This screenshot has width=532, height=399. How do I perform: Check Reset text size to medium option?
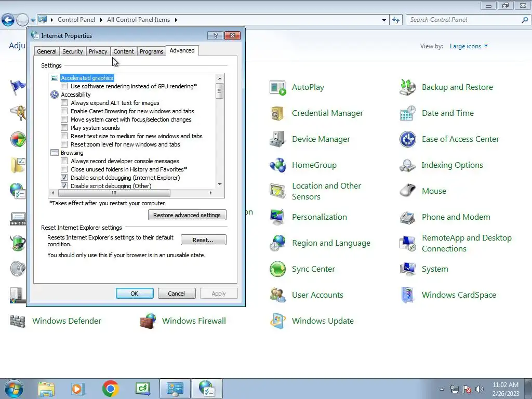64,136
